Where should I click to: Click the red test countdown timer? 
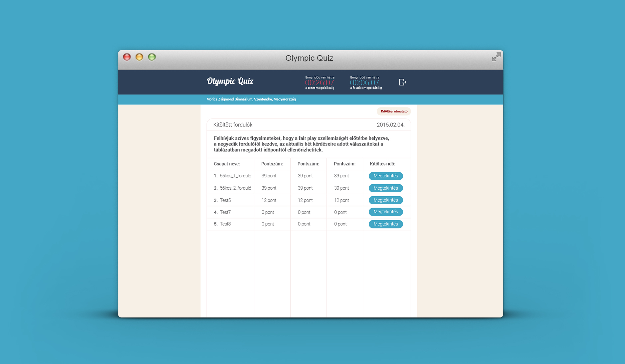319,83
